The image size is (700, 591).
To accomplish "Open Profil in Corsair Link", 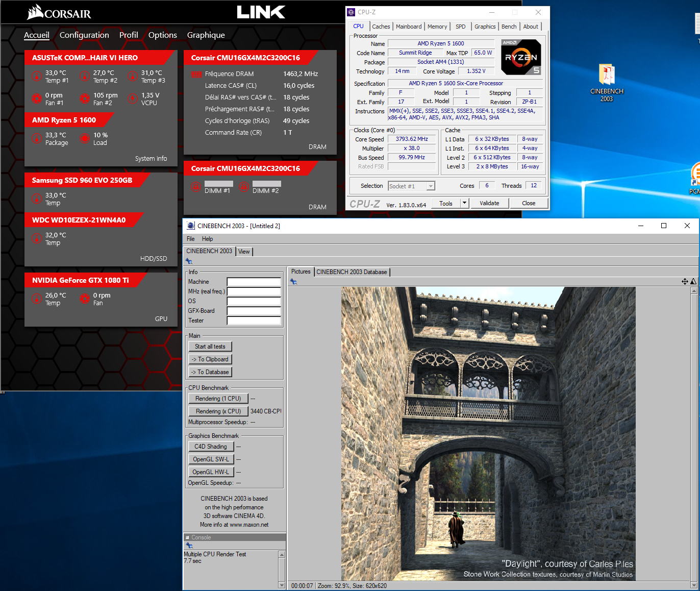I will [x=129, y=35].
